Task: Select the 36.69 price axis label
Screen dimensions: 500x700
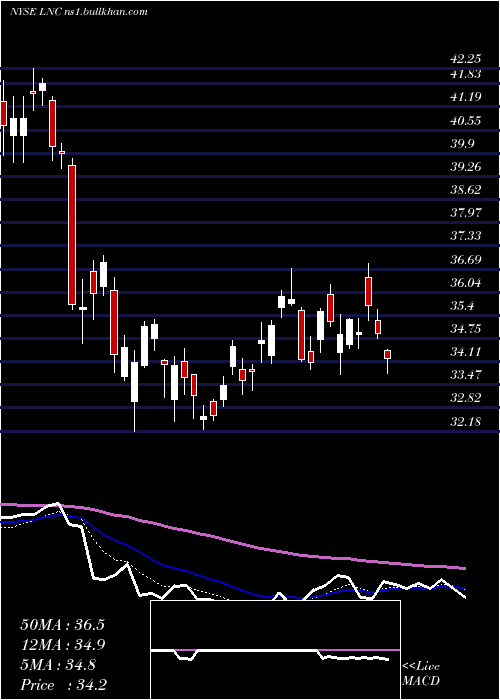Action: pos(465,260)
